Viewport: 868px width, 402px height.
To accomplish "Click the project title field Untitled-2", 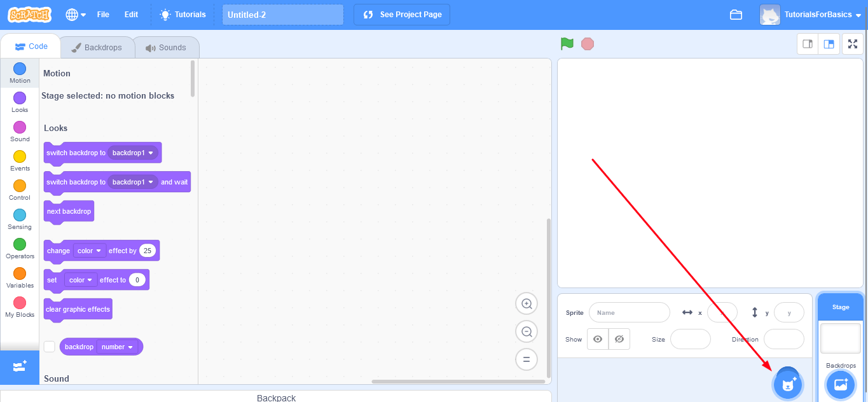I will (x=283, y=15).
